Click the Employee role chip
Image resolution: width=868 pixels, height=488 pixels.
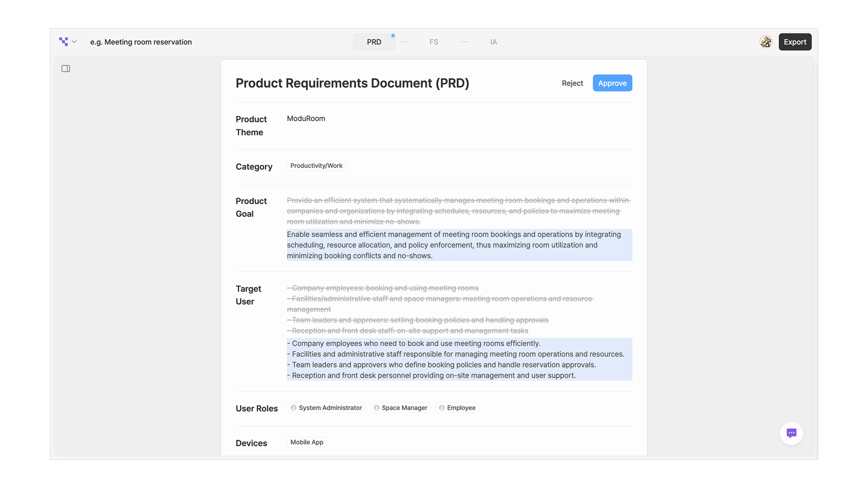coord(457,408)
